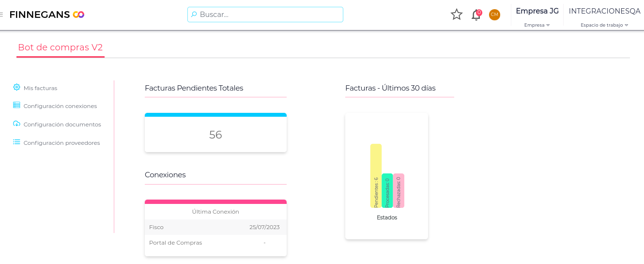Open the Mis facturas menu item
644x264 pixels.
[40, 88]
